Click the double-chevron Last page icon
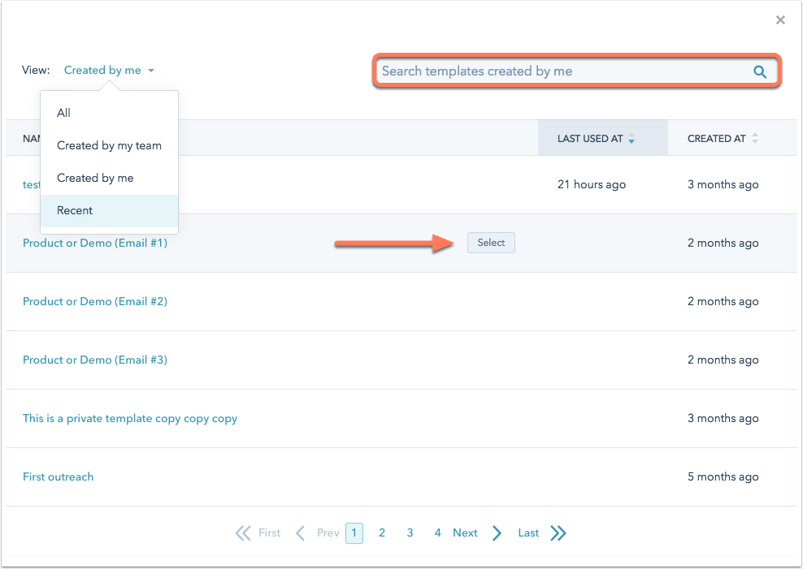The height and width of the screenshot is (569, 803). [558, 533]
